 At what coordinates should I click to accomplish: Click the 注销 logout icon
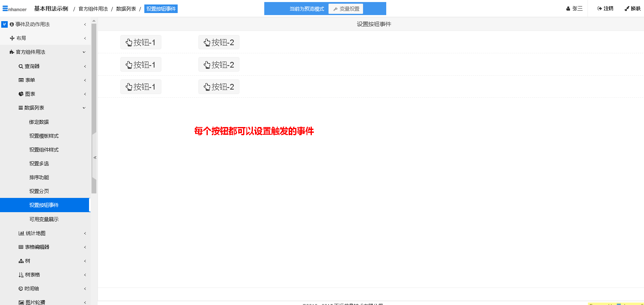point(600,9)
